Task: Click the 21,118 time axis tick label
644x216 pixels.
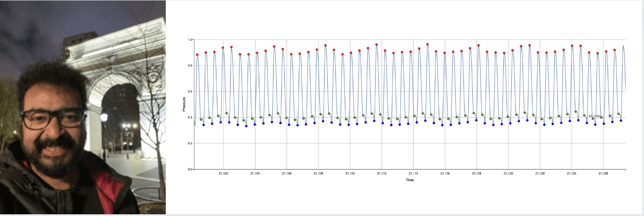Action: [477, 173]
